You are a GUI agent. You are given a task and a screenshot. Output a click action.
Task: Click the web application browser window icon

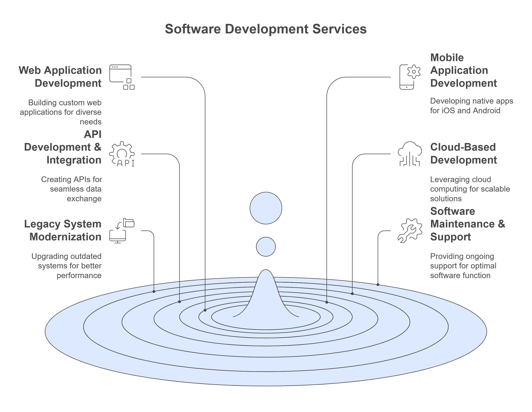pos(122,77)
